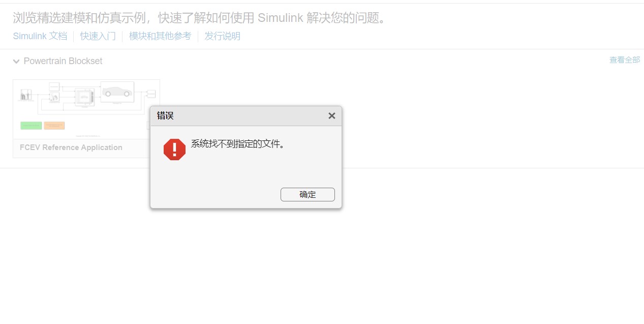Open the 发行说明 link

tap(223, 36)
